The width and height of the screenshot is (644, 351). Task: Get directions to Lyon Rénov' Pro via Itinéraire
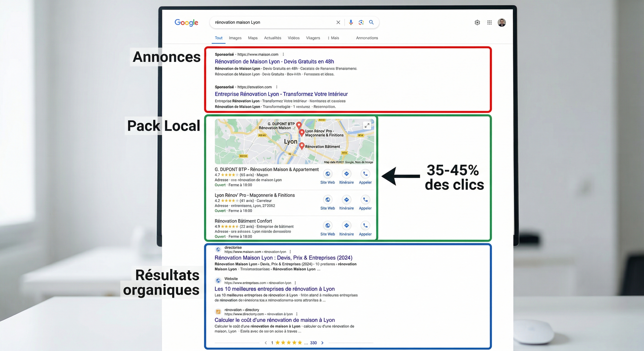346,200
